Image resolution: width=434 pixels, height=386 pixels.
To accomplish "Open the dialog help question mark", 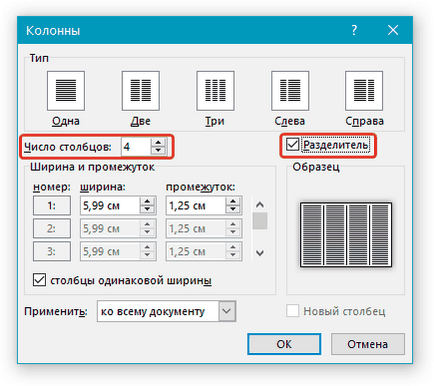I will pyautogui.click(x=354, y=30).
